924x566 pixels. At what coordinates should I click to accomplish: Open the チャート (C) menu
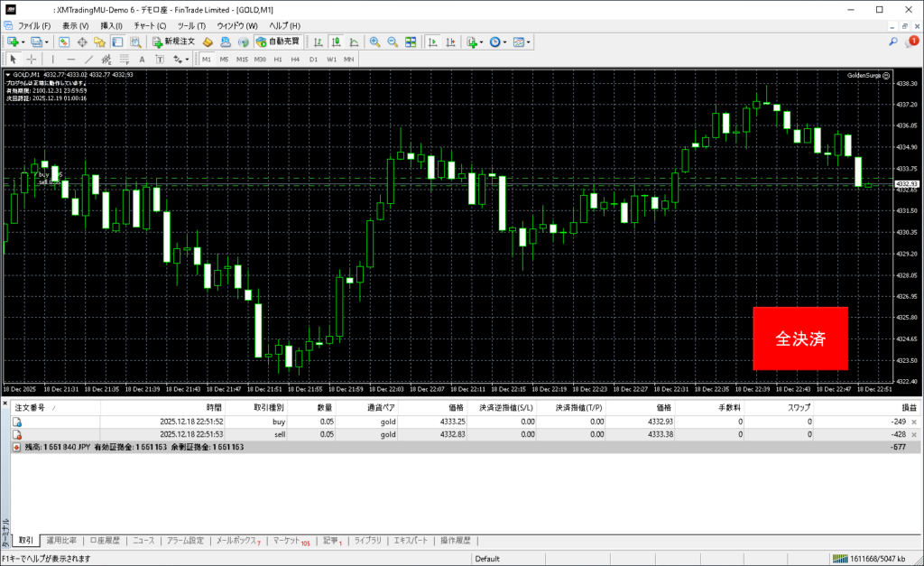click(x=150, y=26)
